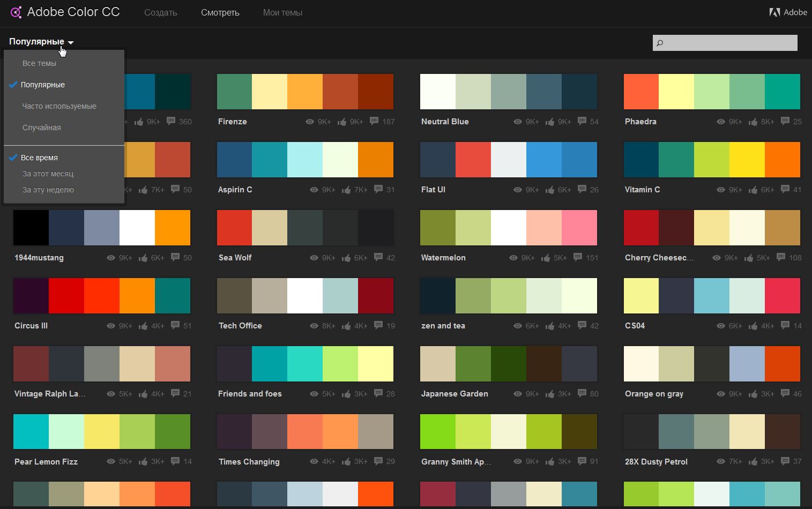Click the thumbs-up icon for Firenze
The image size is (812, 509).
point(342,122)
